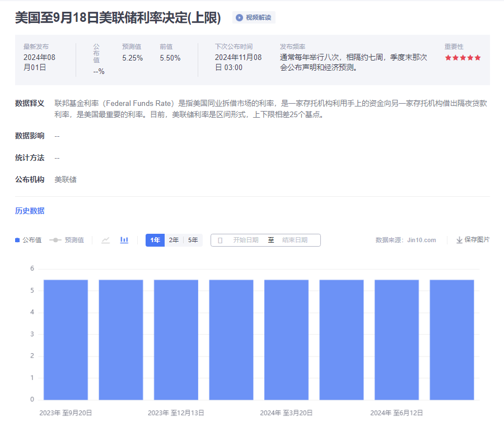Click the last bar in the chart
The width and height of the screenshot is (504, 435).
click(451, 339)
